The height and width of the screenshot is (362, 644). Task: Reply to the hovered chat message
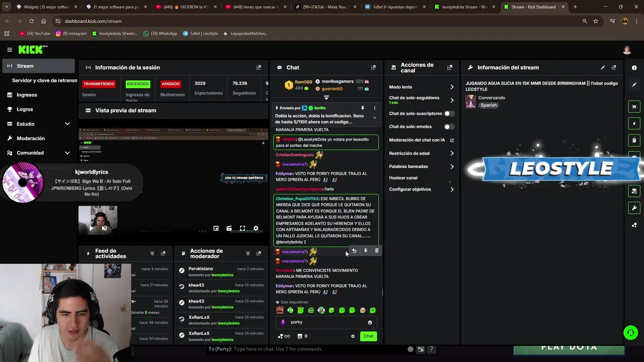[x=354, y=250]
